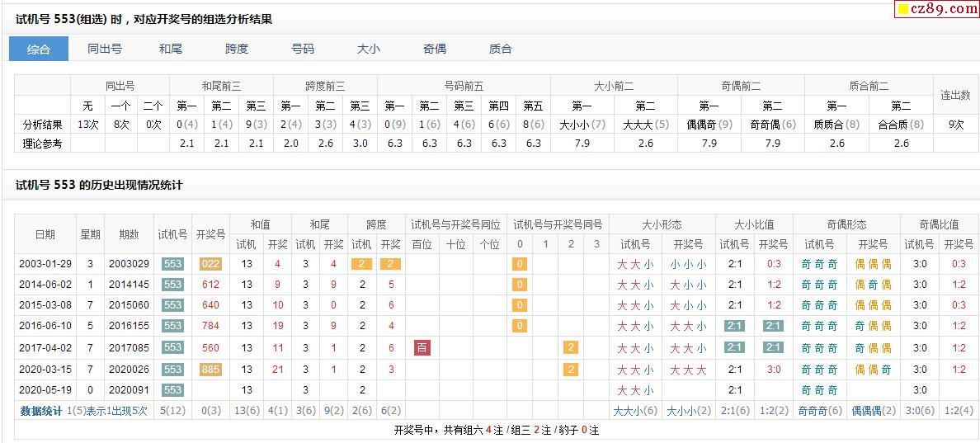Viewport: 980px width, 443px height.
Task: Open the 奇偶 tab
Action: point(435,49)
